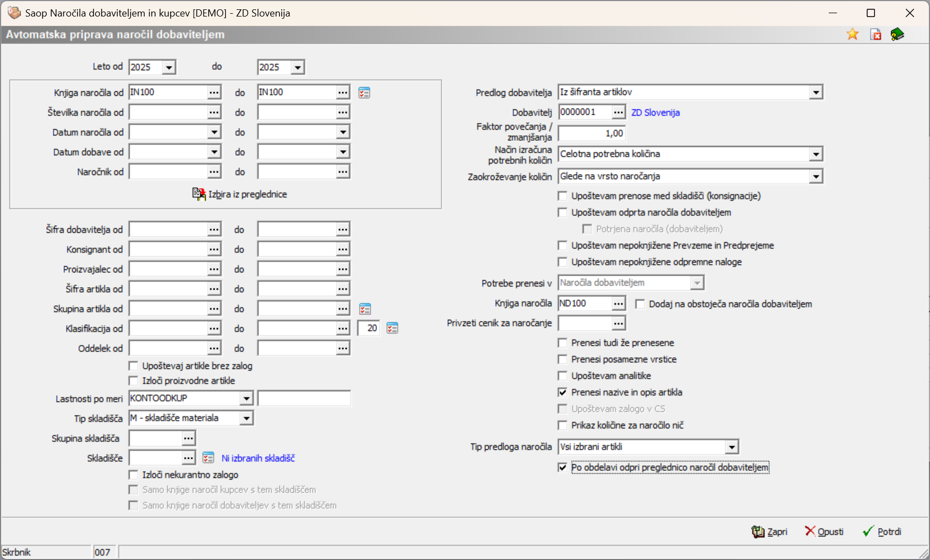Open Datum naročila od date dropdown
This screenshot has height=560, width=930.
point(214,132)
